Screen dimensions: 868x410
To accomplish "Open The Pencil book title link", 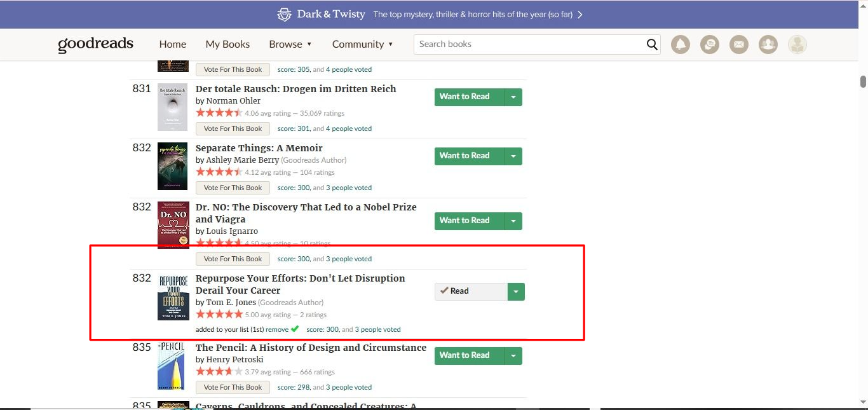I will [x=311, y=348].
